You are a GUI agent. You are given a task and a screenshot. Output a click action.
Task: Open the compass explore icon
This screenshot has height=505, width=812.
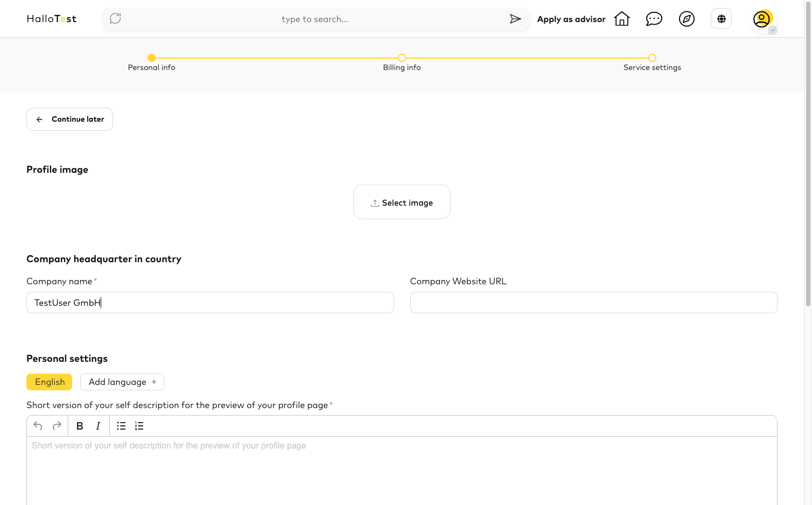pos(687,19)
